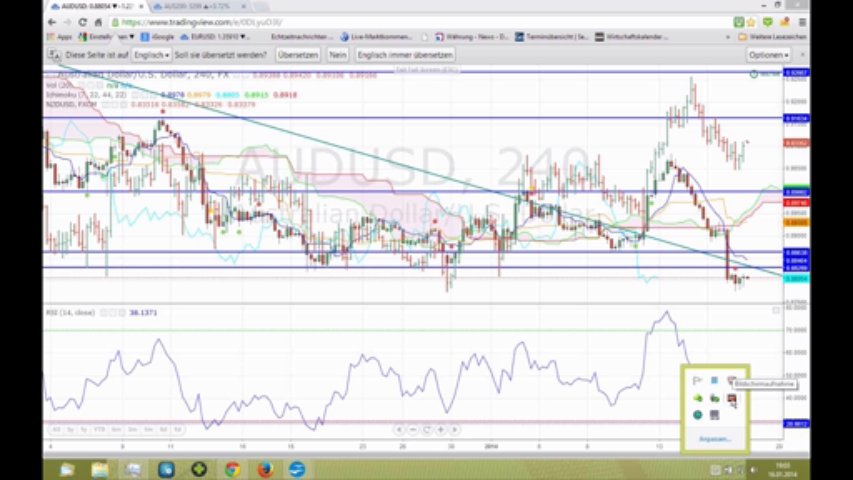Click the chart zoom-out minus button
Image resolution: width=853 pixels, height=480 pixels.
coord(412,429)
